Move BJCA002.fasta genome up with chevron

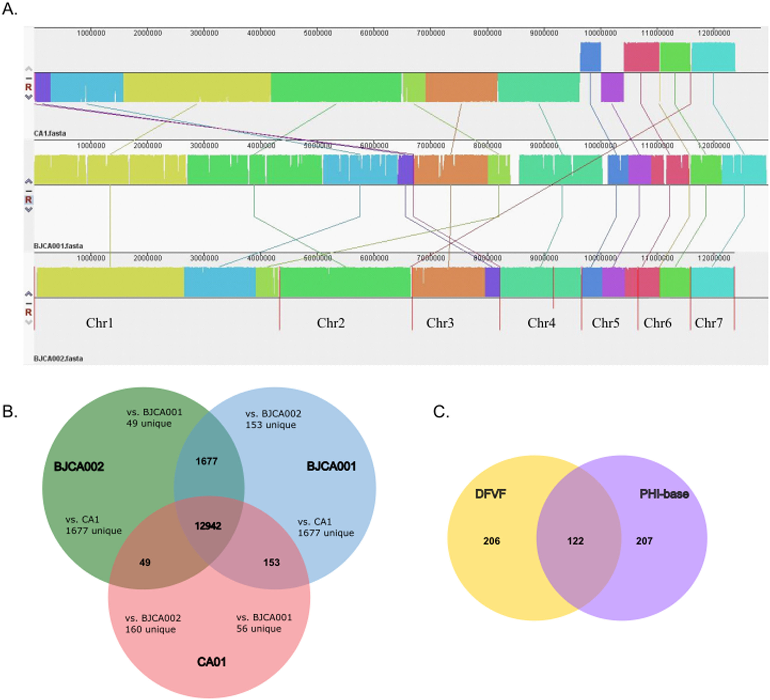click(29, 294)
